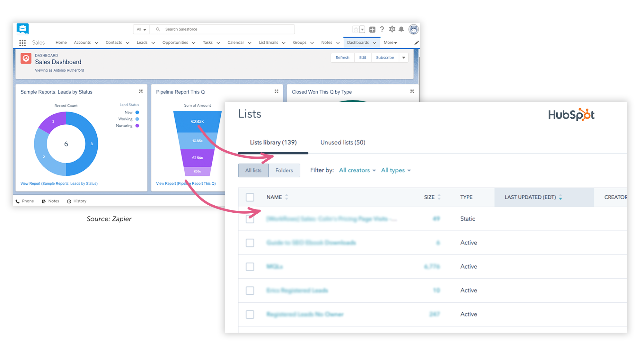This screenshot has height=347, width=644.
Task: Click the €283K funnel segment
Action: [198, 122]
